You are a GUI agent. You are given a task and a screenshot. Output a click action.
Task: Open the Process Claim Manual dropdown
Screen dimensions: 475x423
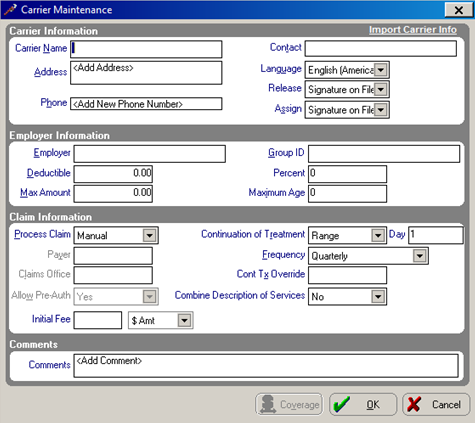pos(150,235)
